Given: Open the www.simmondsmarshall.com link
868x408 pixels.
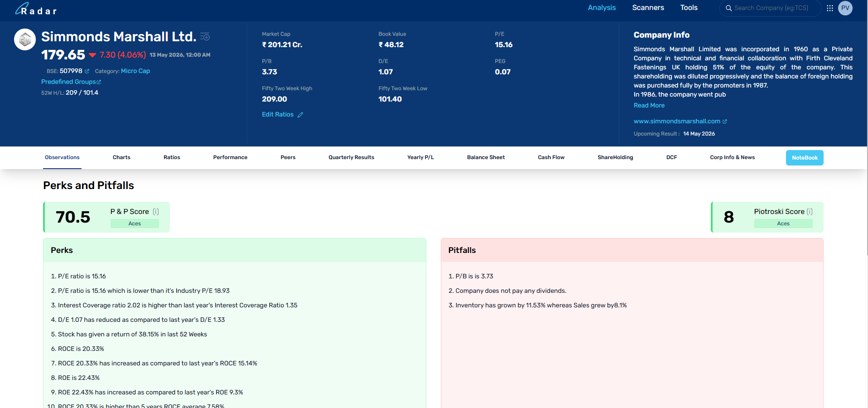Looking at the screenshot, I should click(677, 121).
